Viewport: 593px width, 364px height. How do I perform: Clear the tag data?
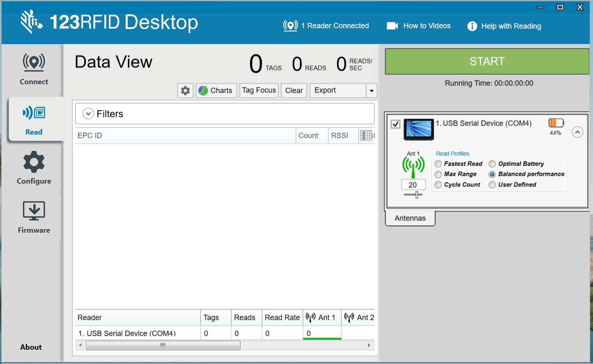point(294,90)
